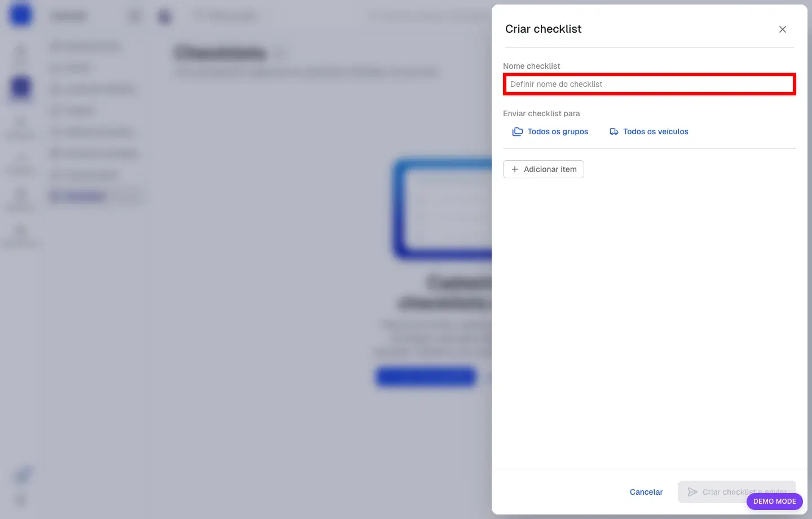Viewport: 812px width, 519px height.
Task: Click the round avatar icon in top bar
Action: 165,16
